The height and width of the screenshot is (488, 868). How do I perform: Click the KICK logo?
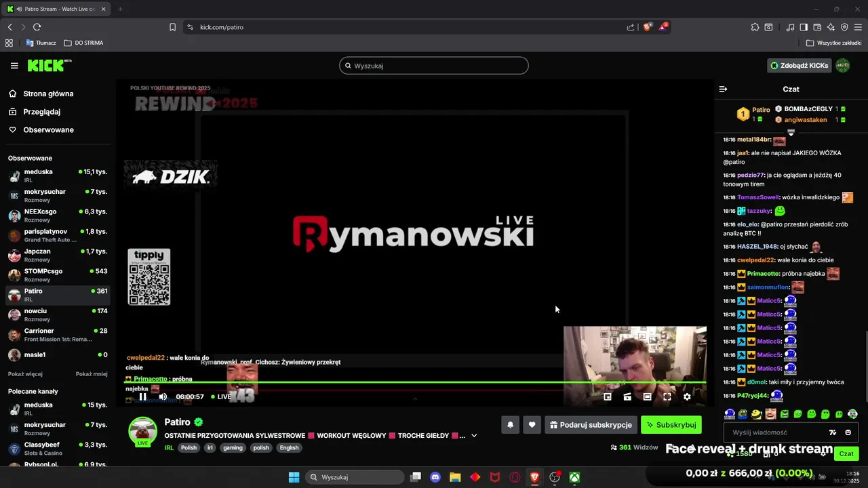49,66
